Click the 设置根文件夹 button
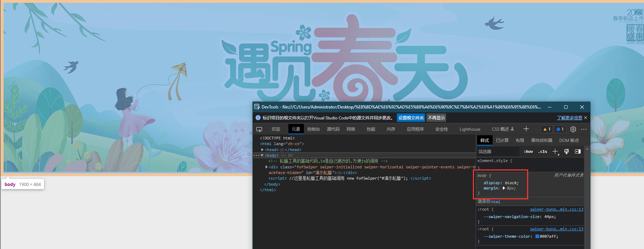Image resolution: width=644 pixels, height=249 pixels. point(411,118)
